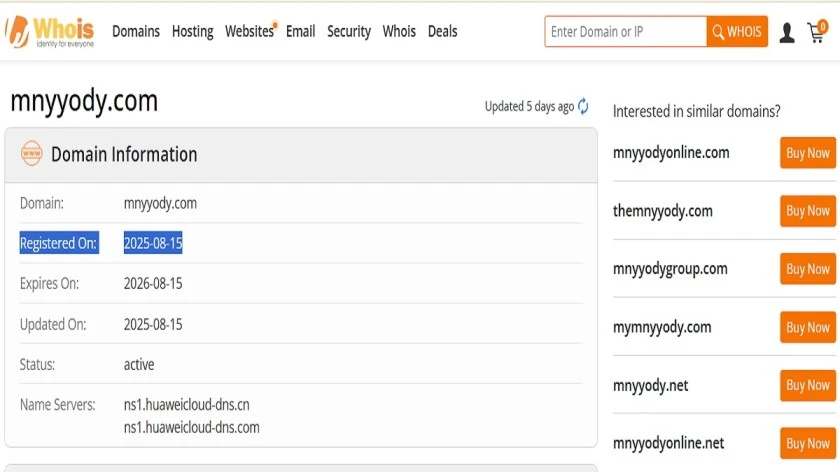Open the Domains menu

click(x=136, y=32)
